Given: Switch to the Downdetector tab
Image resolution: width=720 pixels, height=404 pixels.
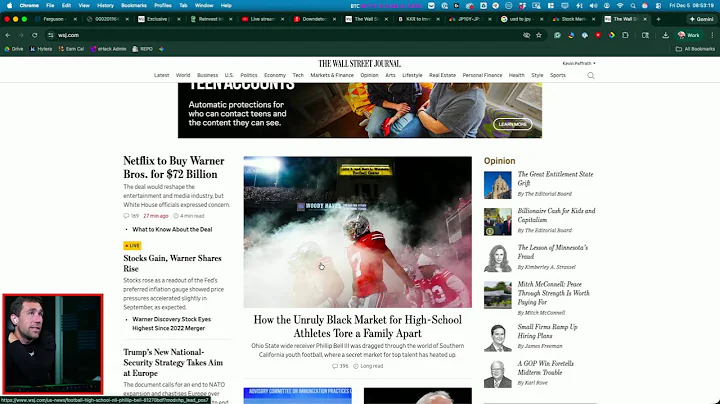Looking at the screenshot, I should (312, 19).
